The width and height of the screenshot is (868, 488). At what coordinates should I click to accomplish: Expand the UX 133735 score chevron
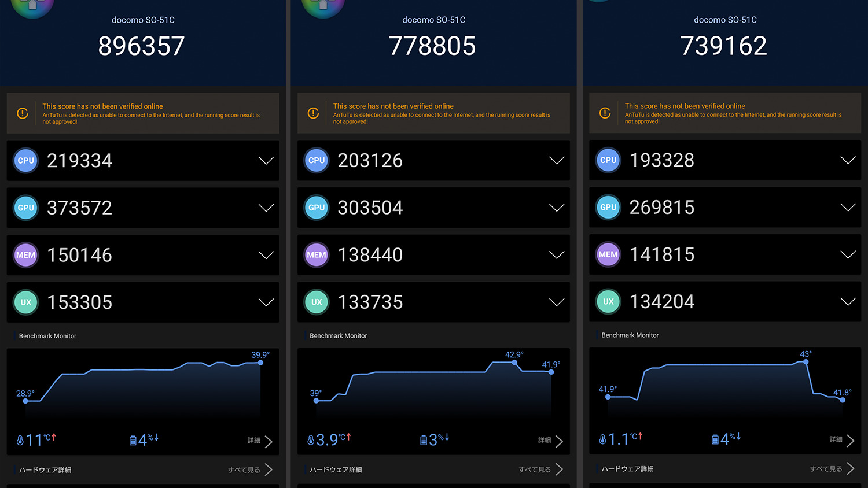click(x=556, y=302)
